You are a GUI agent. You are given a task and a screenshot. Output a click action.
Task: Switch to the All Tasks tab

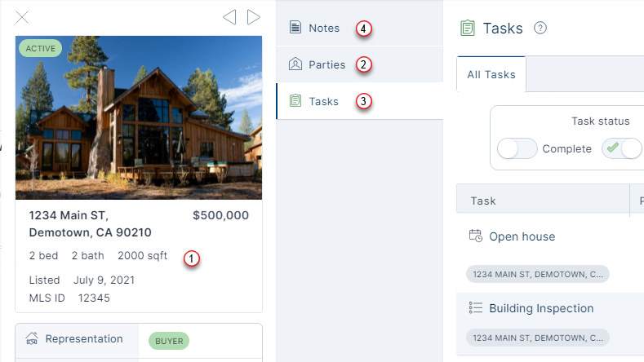click(491, 75)
